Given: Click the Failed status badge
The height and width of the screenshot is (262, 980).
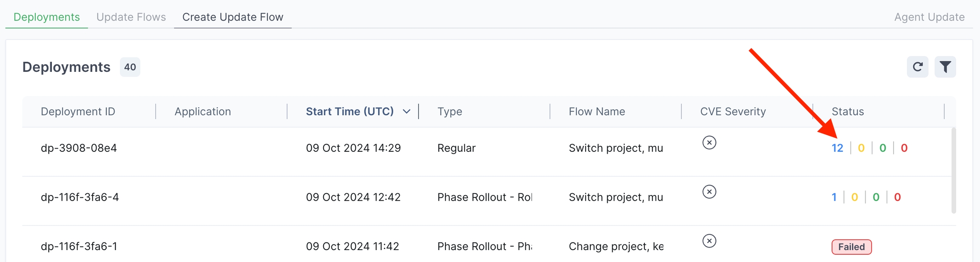Looking at the screenshot, I should 852,247.
